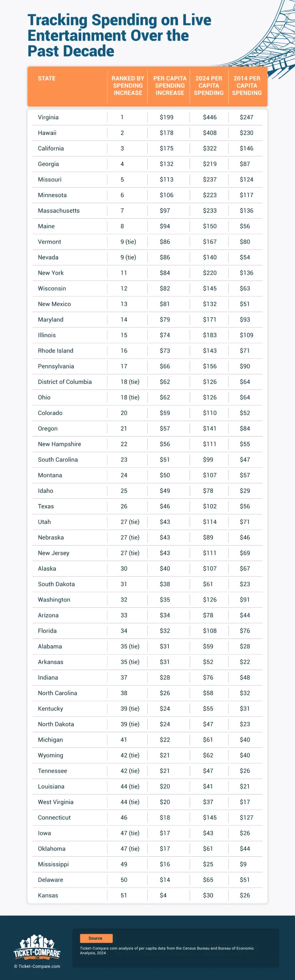Select New Hampshire in the state column

point(59,444)
